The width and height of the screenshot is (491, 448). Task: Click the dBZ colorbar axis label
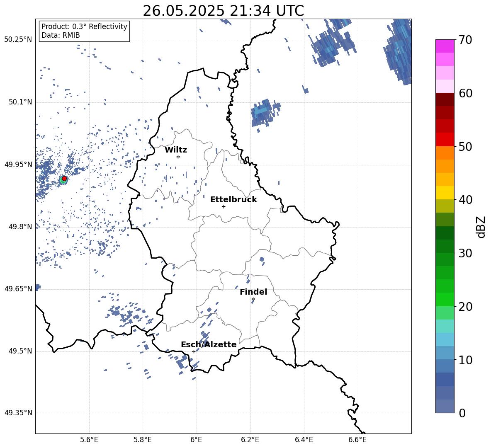point(481,227)
